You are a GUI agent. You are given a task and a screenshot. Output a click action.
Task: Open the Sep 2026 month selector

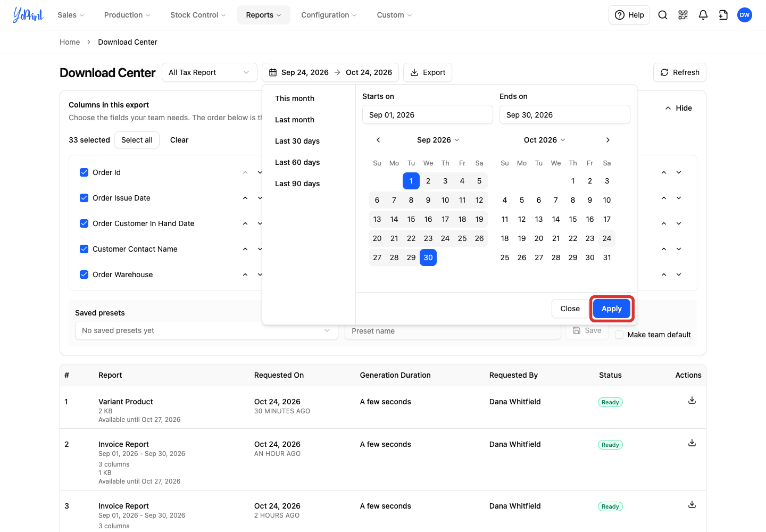438,140
